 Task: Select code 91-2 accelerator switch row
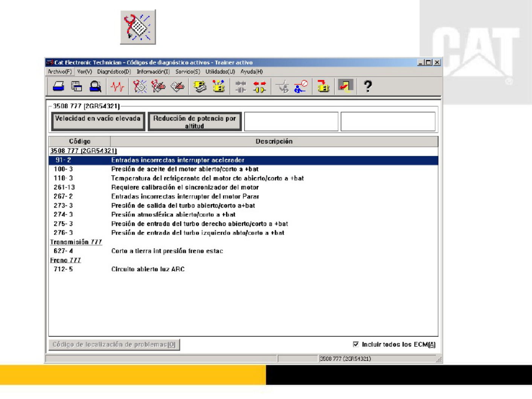pos(243,160)
